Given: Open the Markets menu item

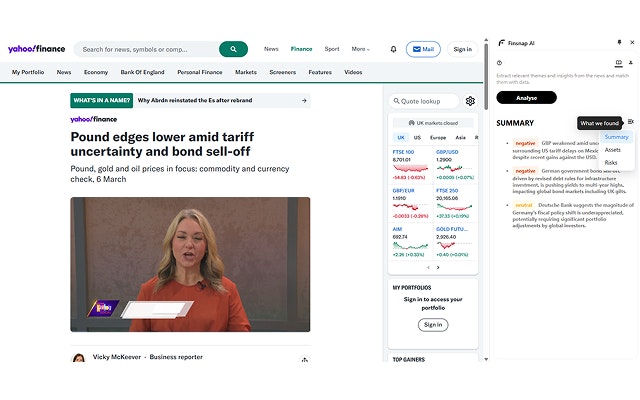Looking at the screenshot, I should [x=246, y=72].
